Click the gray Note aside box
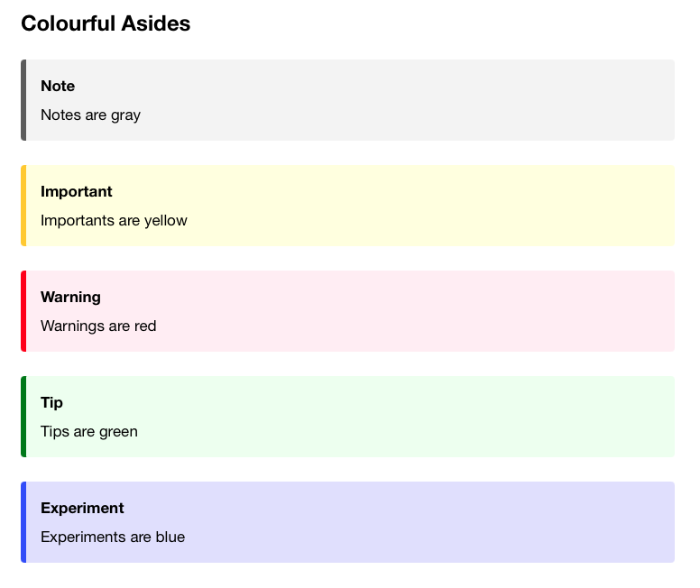This screenshot has width=700, height=588. 348,100
